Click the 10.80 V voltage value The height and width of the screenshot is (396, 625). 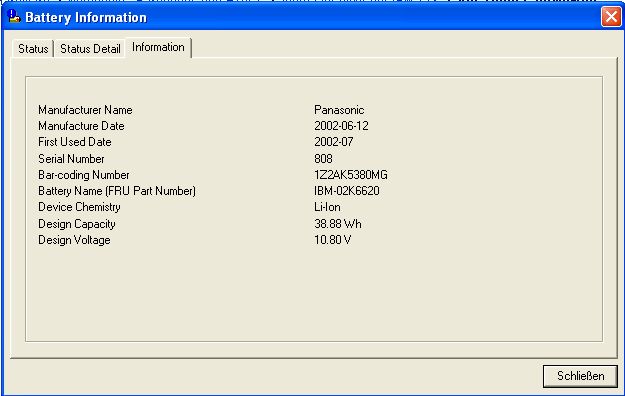pyautogui.click(x=332, y=240)
